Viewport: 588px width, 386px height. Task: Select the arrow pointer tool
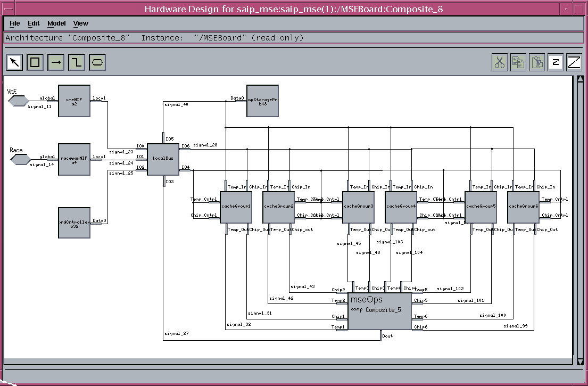(14, 62)
